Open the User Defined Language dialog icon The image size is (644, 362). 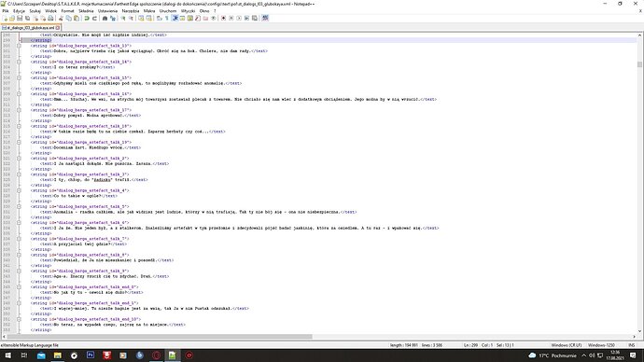(x=182, y=19)
